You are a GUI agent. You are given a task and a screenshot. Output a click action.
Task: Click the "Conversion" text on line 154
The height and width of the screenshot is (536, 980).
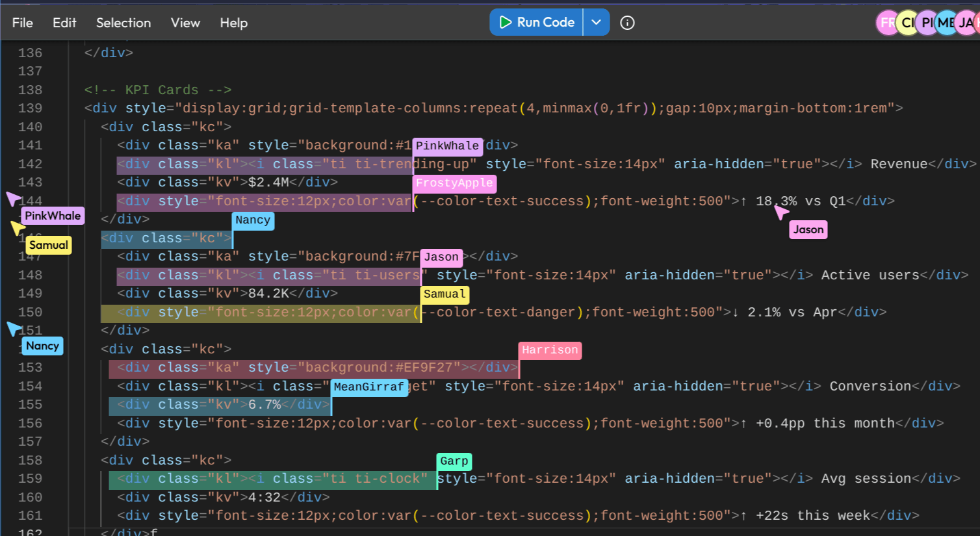click(870, 387)
